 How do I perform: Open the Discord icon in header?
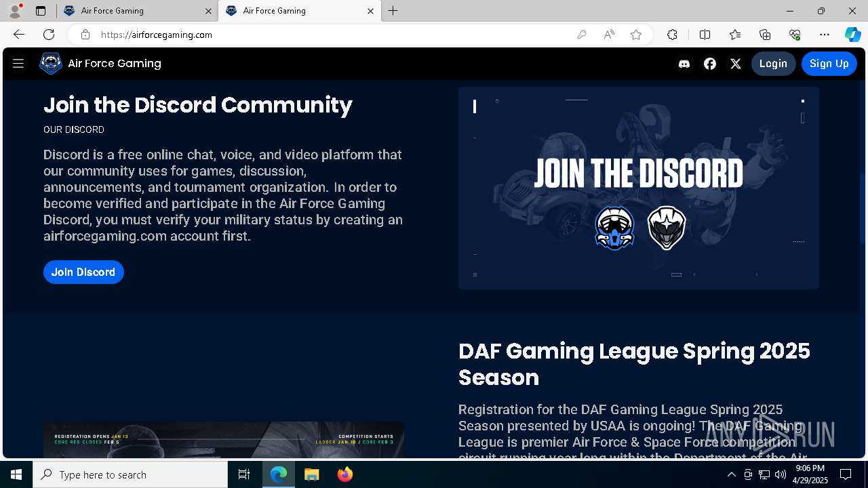[684, 64]
